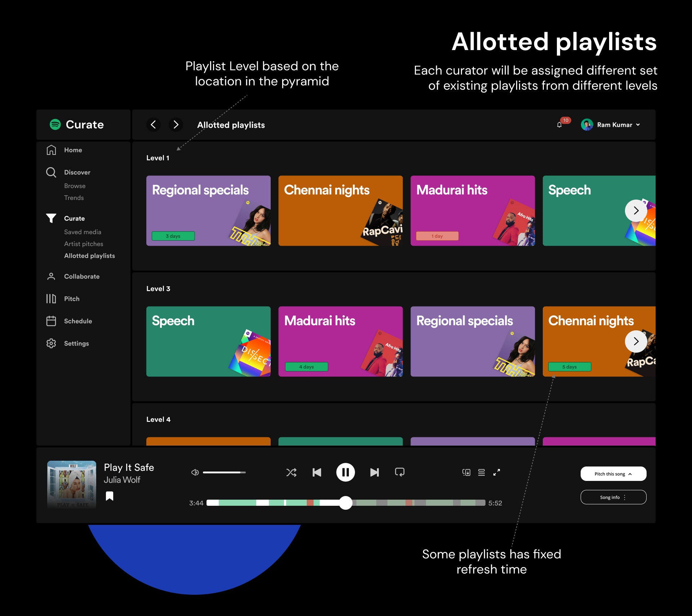Go to previous track
692x616 pixels.
tap(317, 472)
